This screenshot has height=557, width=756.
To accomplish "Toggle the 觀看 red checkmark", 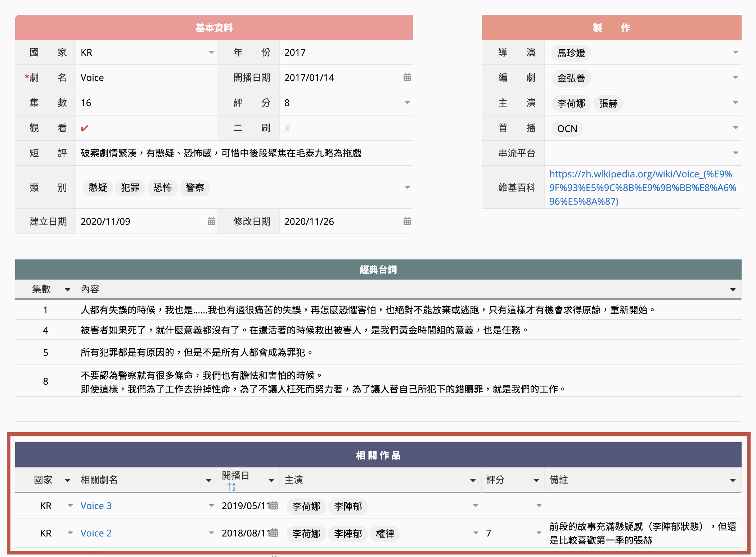I will pyautogui.click(x=85, y=128).
